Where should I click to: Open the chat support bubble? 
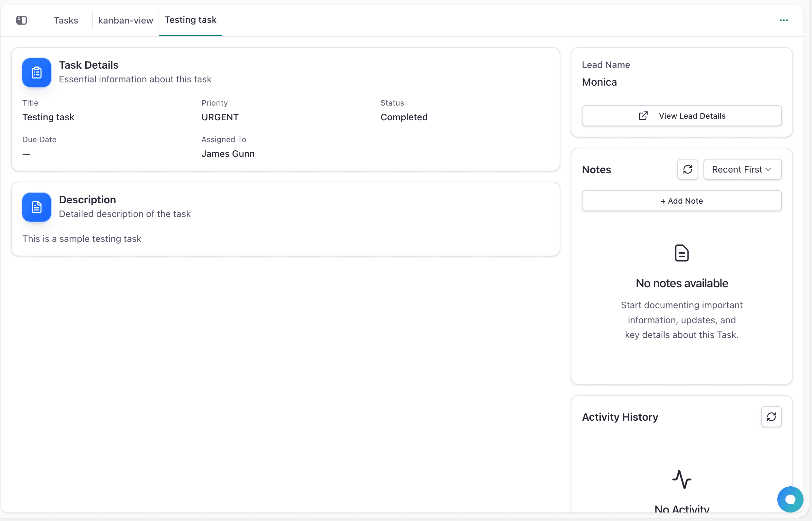click(790, 499)
